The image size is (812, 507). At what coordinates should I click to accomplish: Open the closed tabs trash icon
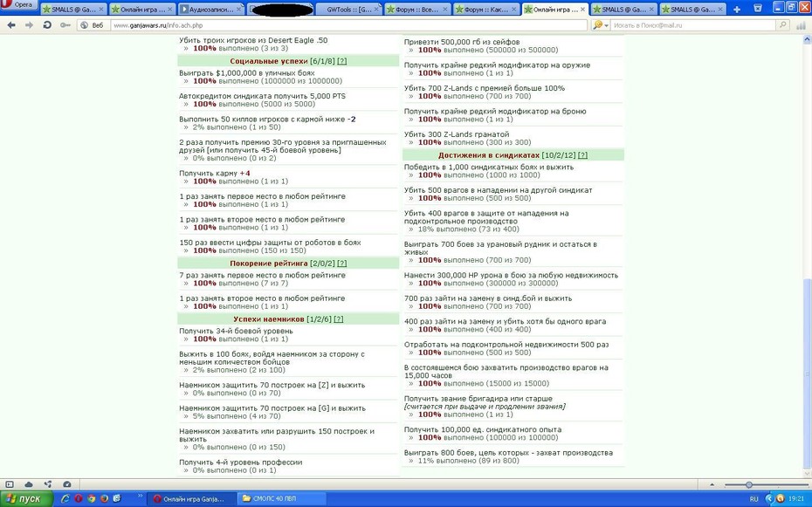[758, 8]
